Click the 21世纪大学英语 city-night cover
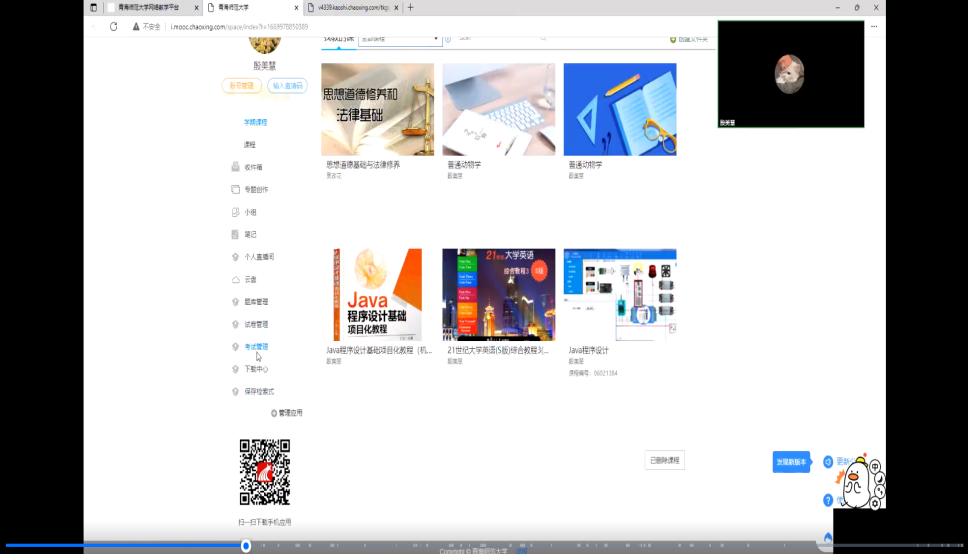Image resolution: width=968 pixels, height=554 pixels. 499,295
